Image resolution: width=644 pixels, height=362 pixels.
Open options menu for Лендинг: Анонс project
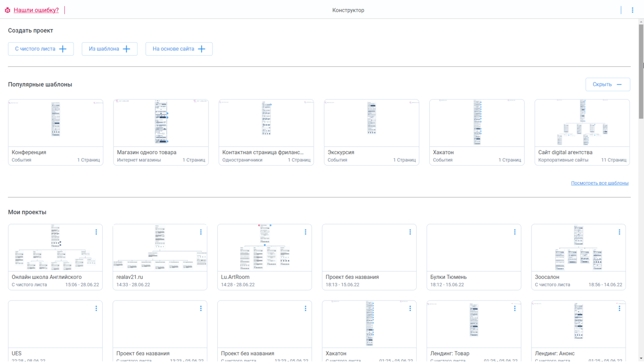619,309
